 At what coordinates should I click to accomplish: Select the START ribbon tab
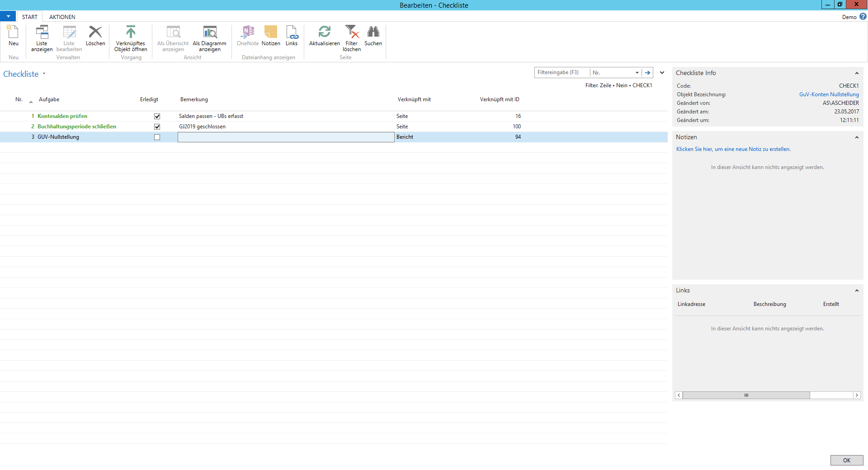coord(30,17)
